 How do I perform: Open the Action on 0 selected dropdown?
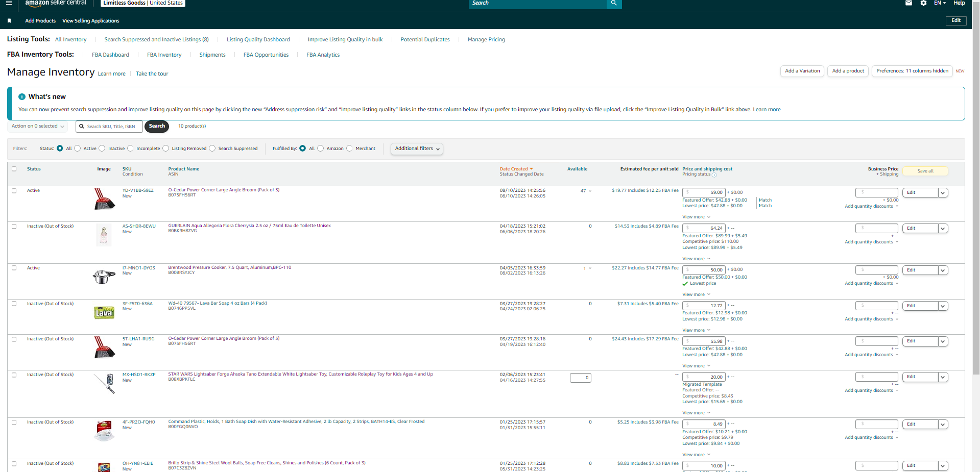pyautogui.click(x=38, y=126)
